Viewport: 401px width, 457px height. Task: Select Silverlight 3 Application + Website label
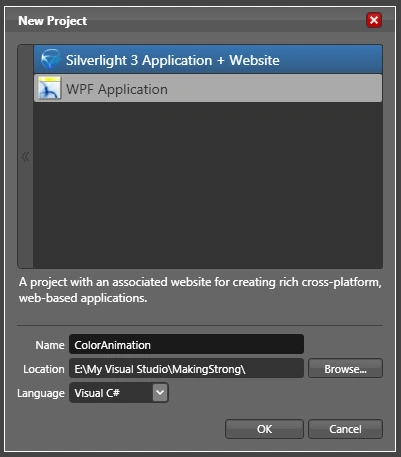(173, 60)
